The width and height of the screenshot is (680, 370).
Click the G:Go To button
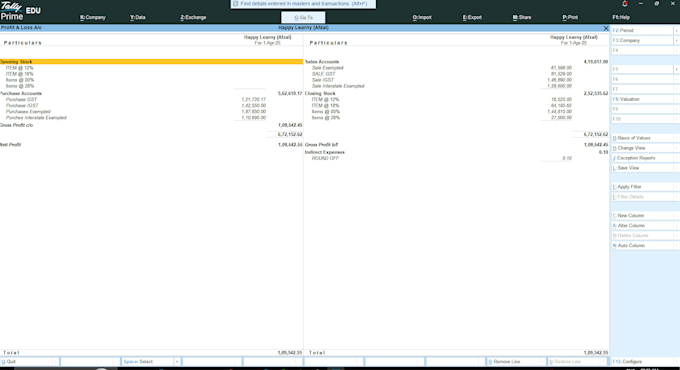pos(303,17)
